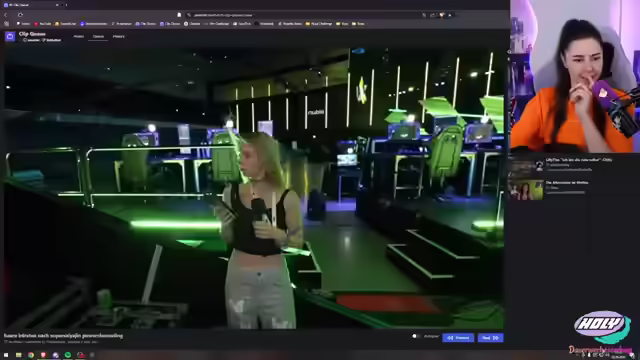Click the Clip Queue logo icon
640x360 pixels.
click(x=10, y=37)
